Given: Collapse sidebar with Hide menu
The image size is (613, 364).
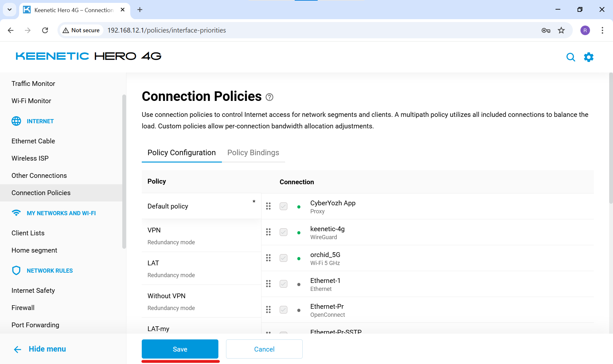Looking at the screenshot, I should [x=40, y=349].
